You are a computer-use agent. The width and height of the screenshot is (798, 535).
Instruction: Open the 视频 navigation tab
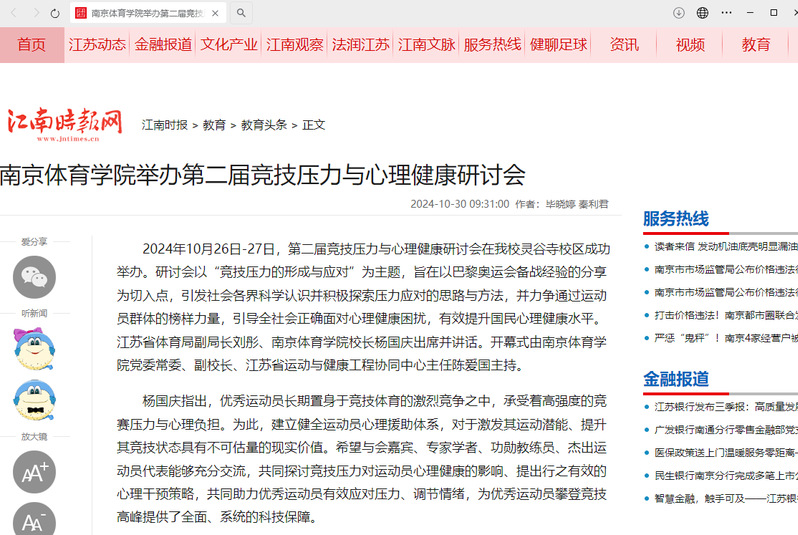(690, 45)
